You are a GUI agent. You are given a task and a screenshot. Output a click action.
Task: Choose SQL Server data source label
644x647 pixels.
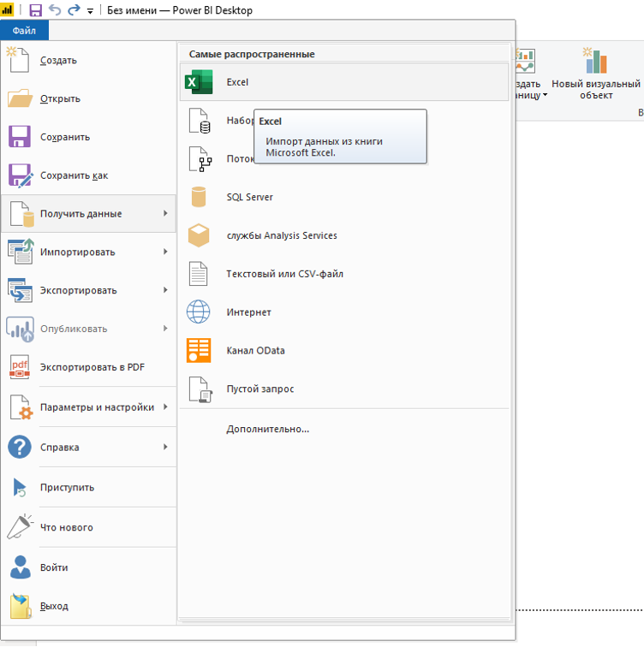[250, 197]
